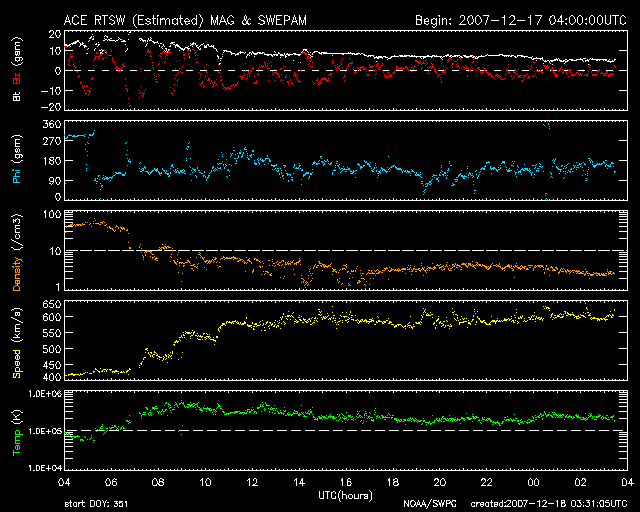640x512 pixels.
Task: Click the '12' hour tick label
Action: 252,482
